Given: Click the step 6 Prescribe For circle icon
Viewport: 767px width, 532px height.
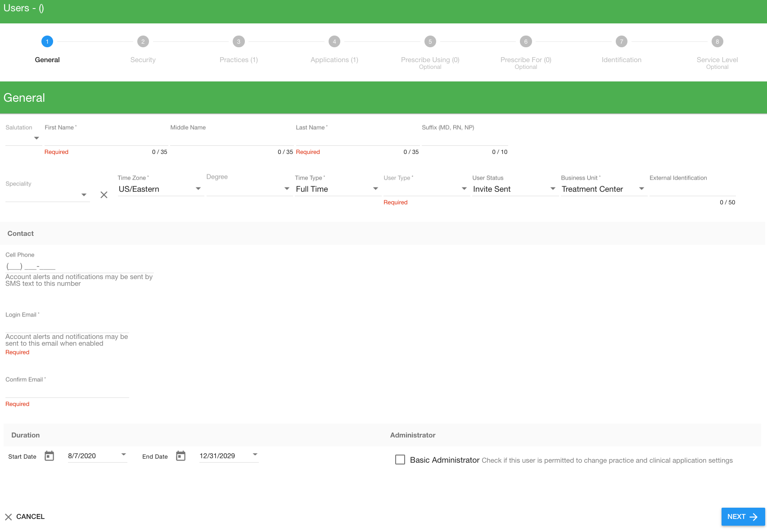Looking at the screenshot, I should click(526, 41).
